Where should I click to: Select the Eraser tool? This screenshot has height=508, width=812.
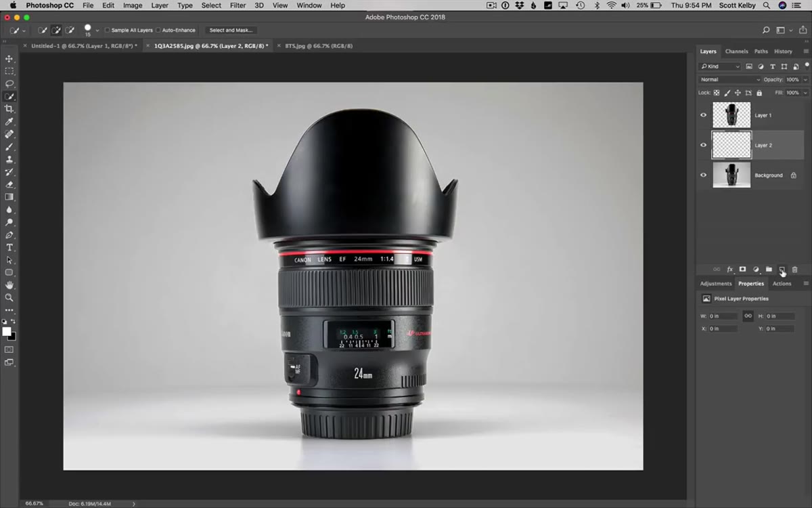[x=9, y=184]
